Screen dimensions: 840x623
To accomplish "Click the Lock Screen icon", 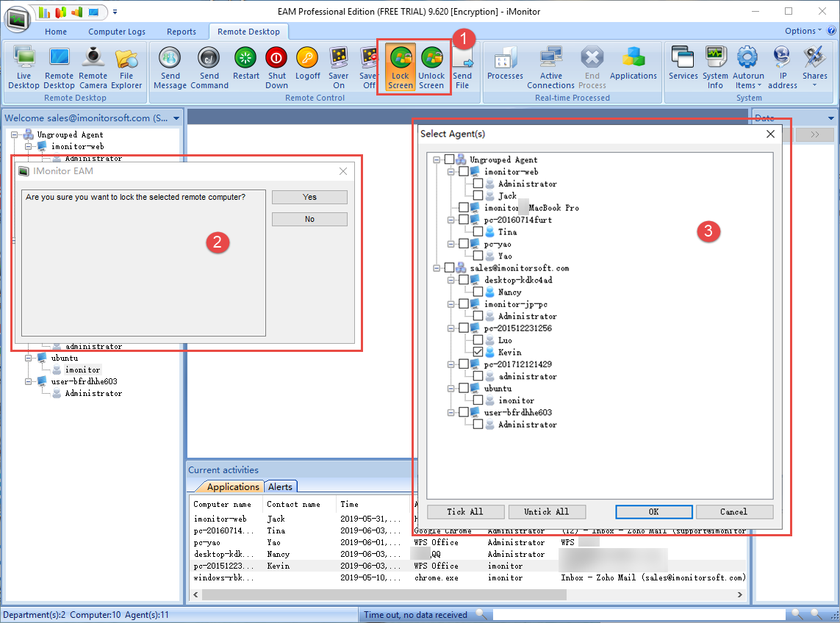I will [x=401, y=68].
